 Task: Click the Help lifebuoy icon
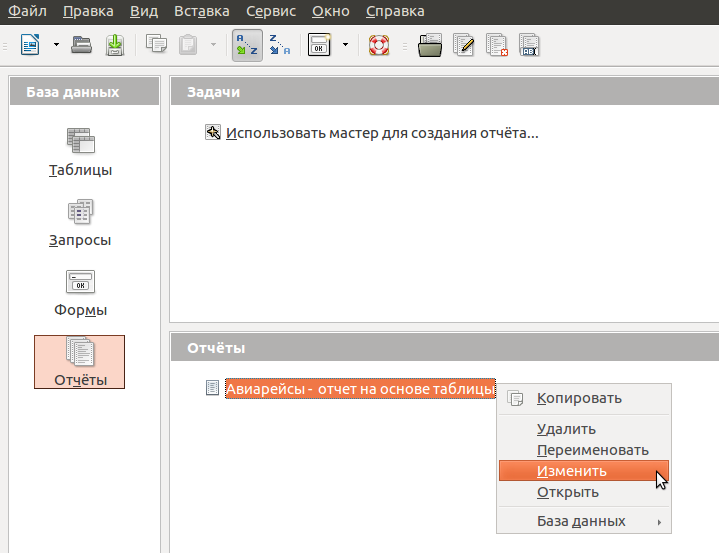[x=379, y=45]
